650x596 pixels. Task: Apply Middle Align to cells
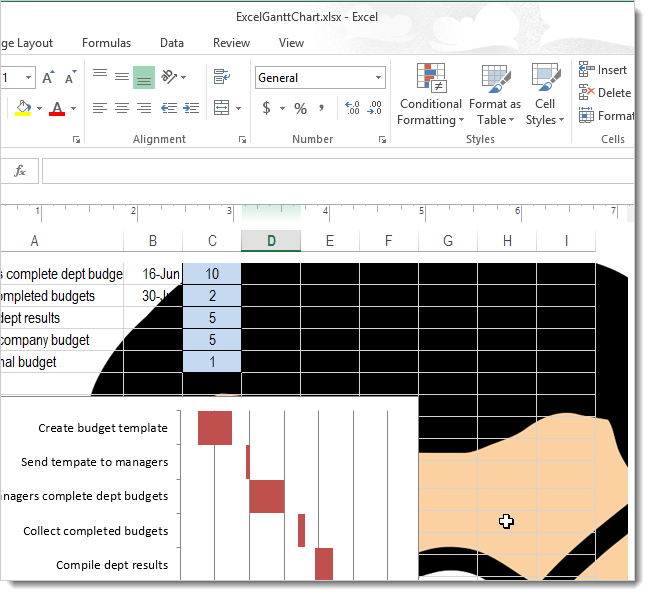coord(122,77)
